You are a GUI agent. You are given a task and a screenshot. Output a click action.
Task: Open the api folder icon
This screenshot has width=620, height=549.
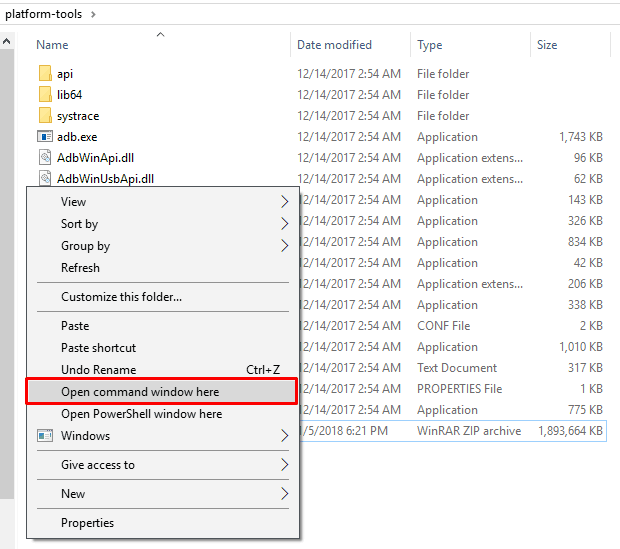[45, 74]
